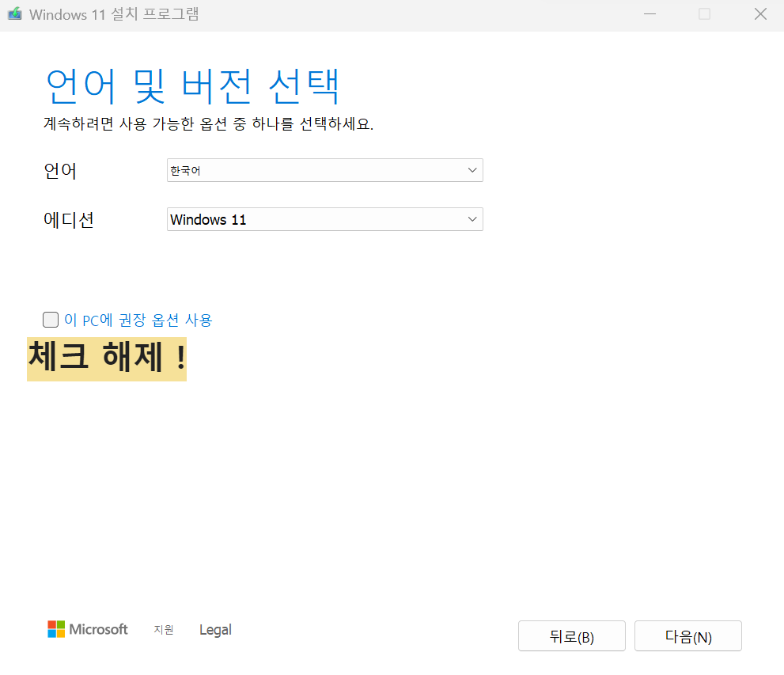
Task: Minimize the setup window
Action: tap(650, 14)
